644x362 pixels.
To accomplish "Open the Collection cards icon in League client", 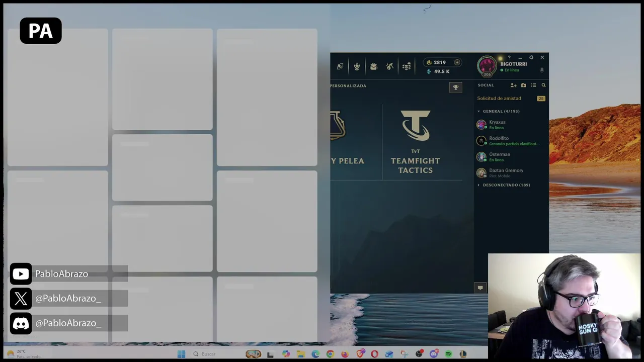I will click(x=340, y=66).
